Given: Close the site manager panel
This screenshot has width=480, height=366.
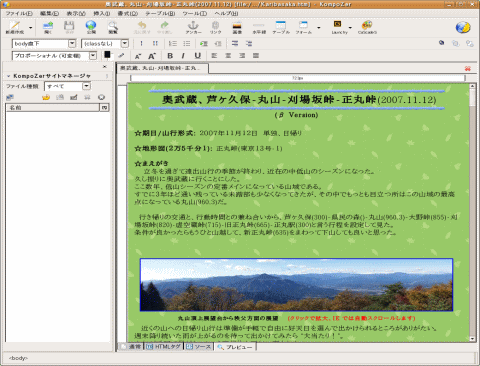Looking at the screenshot, I should click(105, 67).
